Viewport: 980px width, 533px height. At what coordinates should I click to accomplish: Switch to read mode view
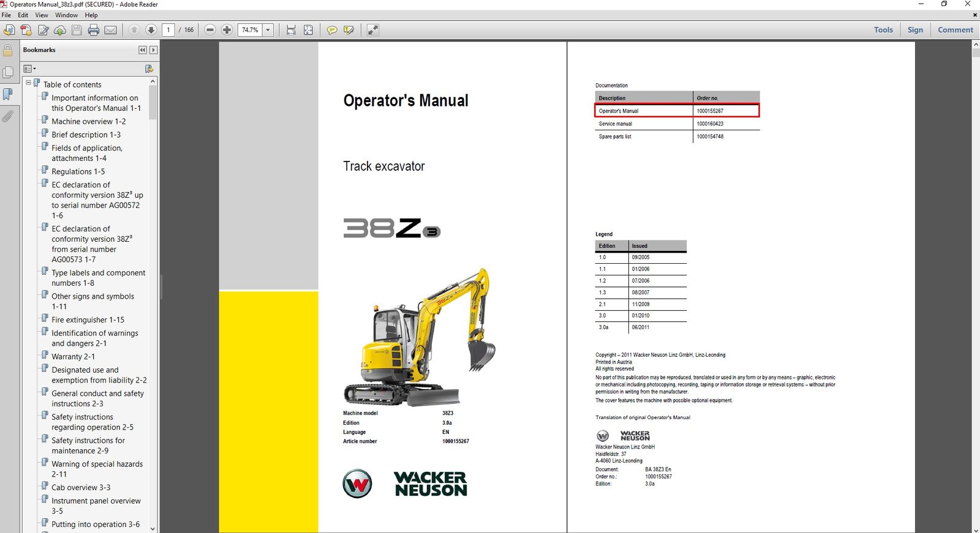(x=372, y=30)
